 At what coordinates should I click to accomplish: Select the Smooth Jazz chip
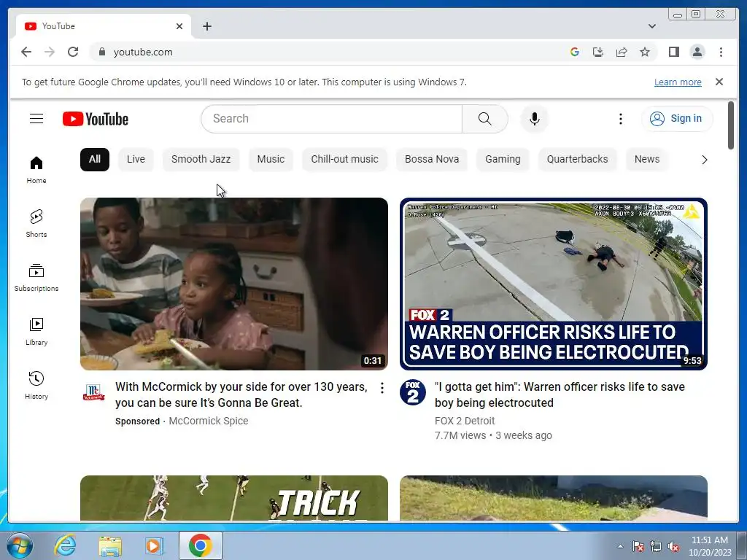(x=201, y=159)
